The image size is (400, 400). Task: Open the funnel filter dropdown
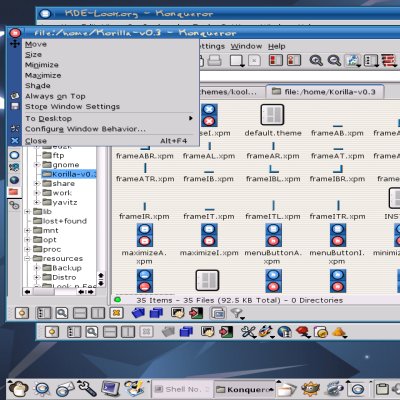coord(237,313)
